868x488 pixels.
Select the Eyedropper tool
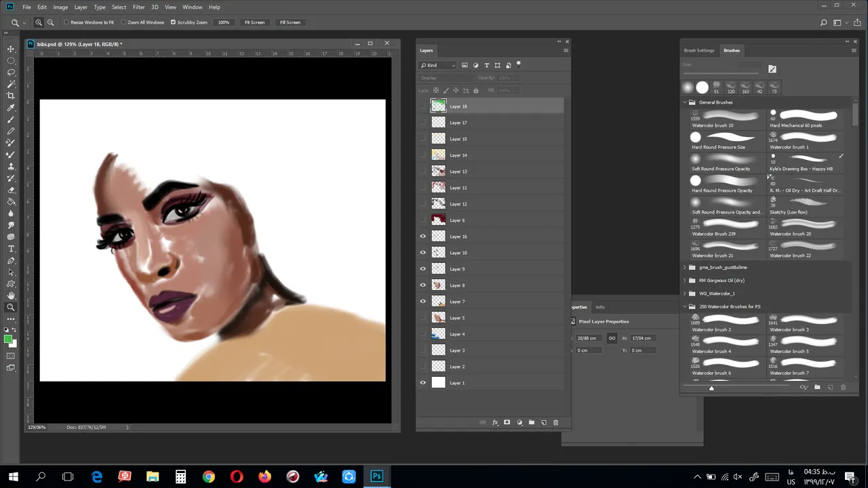point(11,108)
